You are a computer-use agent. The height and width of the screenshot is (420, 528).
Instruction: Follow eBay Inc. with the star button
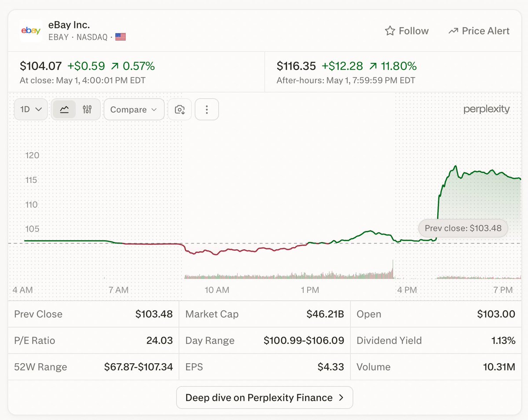(407, 31)
